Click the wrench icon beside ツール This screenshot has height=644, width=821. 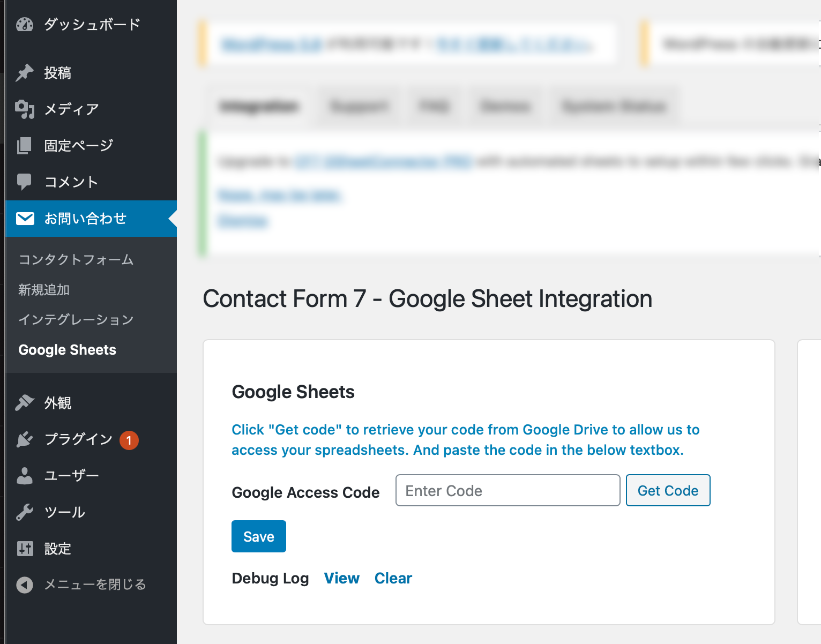tap(25, 512)
